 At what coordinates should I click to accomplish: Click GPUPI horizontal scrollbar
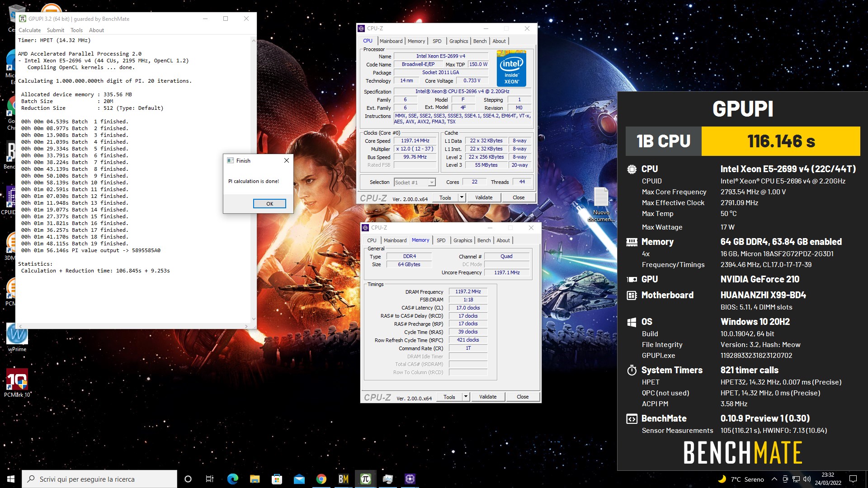pos(133,326)
